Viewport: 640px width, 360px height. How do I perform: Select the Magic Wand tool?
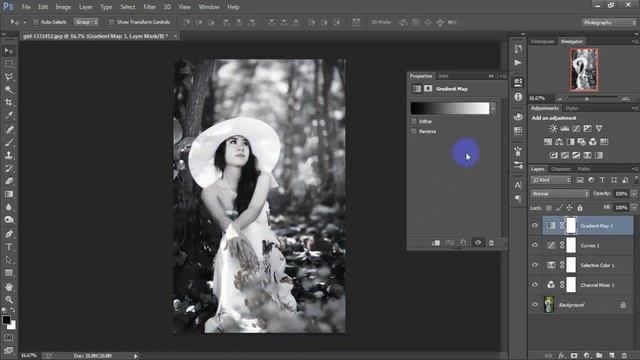pyautogui.click(x=9, y=89)
